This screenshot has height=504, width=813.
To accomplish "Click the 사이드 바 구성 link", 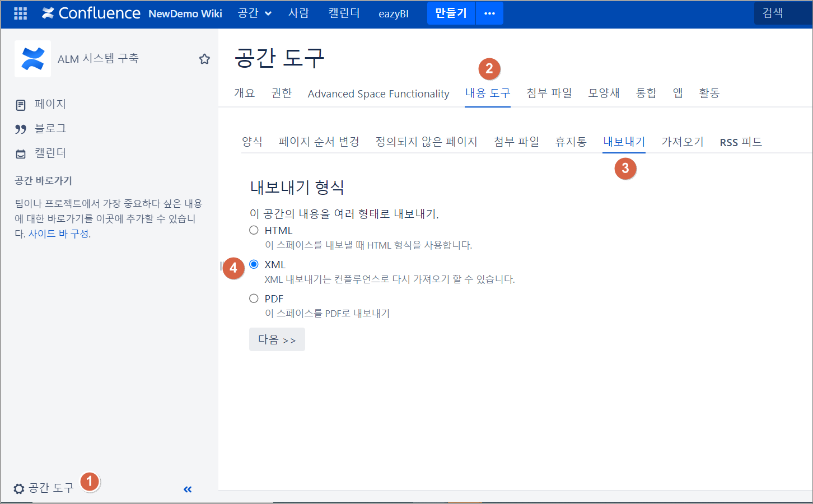I will click(x=58, y=234).
